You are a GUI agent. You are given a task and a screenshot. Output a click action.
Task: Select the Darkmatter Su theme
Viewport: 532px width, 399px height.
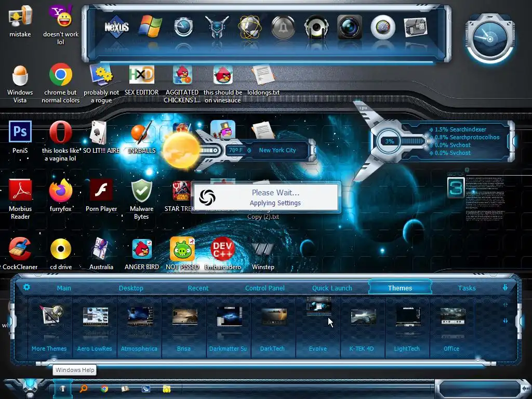click(x=229, y=327)
